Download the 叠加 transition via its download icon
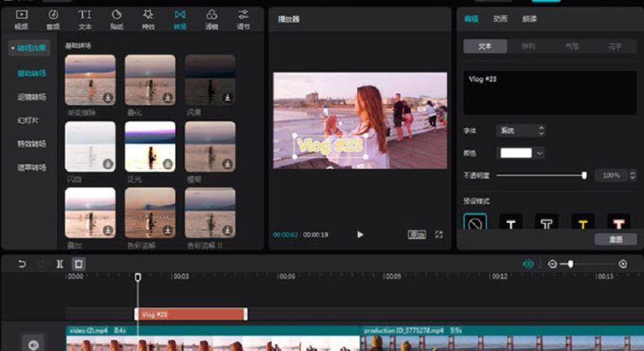 click(x=108, y=230)
